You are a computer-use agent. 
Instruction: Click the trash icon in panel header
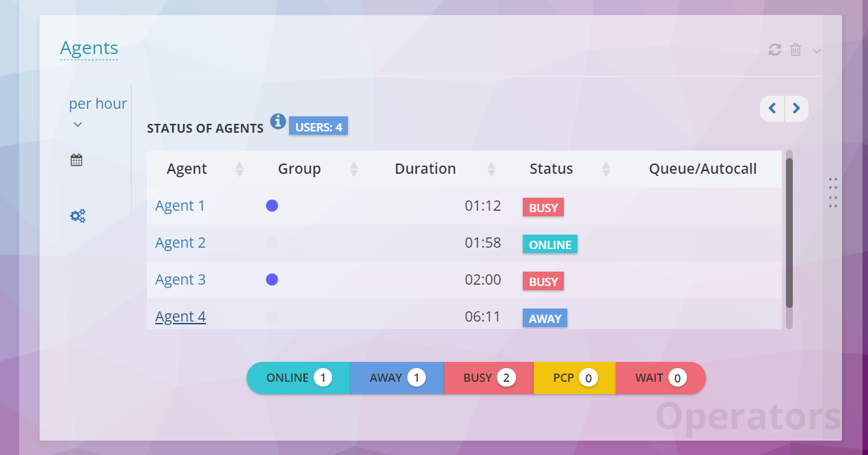(x=796, y=50)
